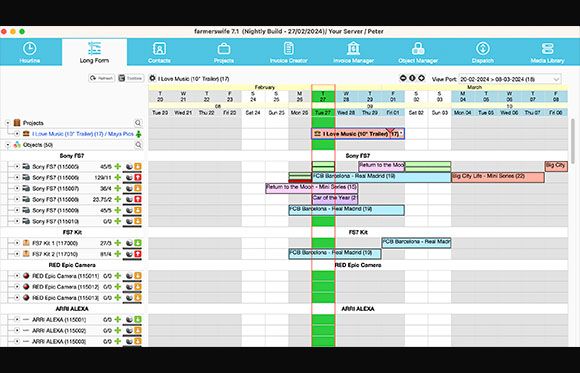Open the Media Library icon
The width and height of the screenshot is (580, 373).
(x=547, y=49)
